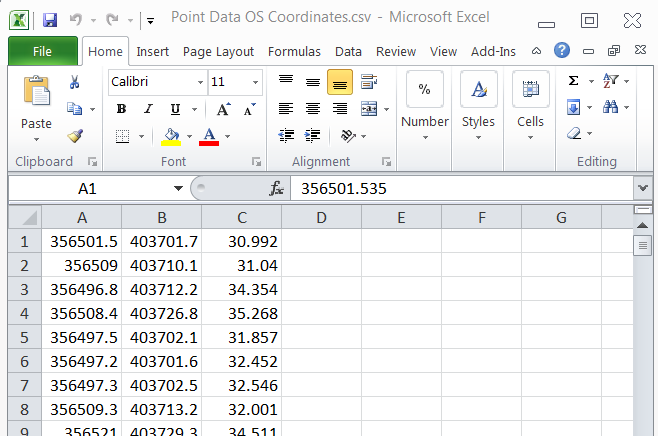
Task: Toggle Center text alignment
Action: click(313, 109)
